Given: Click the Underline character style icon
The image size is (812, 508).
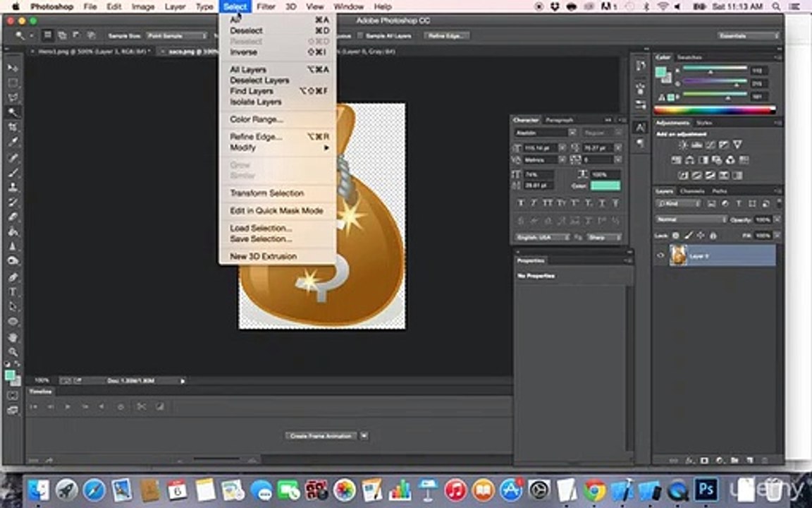Looking at the screenshot, I should (602, 203).
